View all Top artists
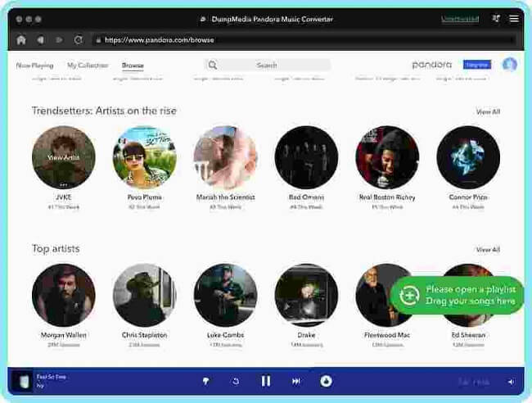The image size is (532, 403). click(488, 249)
